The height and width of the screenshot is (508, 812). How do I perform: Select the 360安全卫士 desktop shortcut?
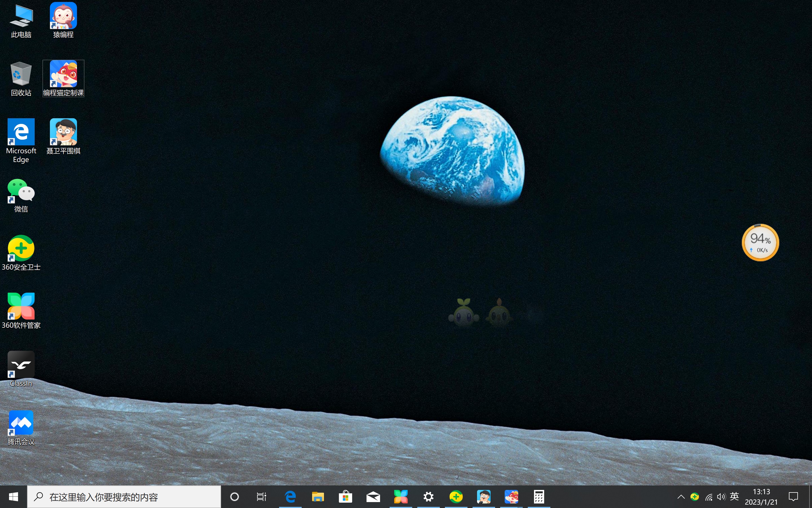pyautogui.click(x=21, y=253)
